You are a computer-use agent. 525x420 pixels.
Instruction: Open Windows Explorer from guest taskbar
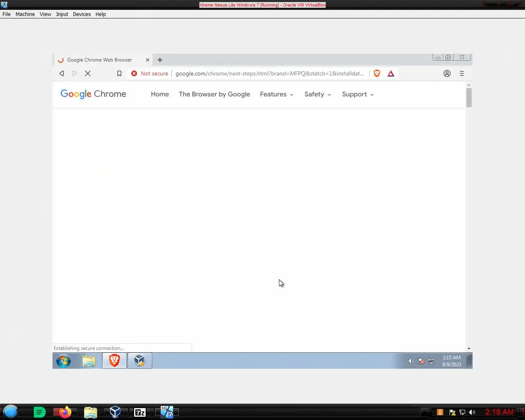click(x=89, y=361)
